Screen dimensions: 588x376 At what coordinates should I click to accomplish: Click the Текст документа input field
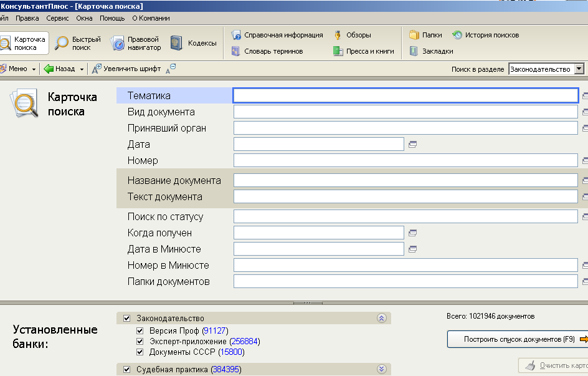pyautogui.click(x=405, y=196)
